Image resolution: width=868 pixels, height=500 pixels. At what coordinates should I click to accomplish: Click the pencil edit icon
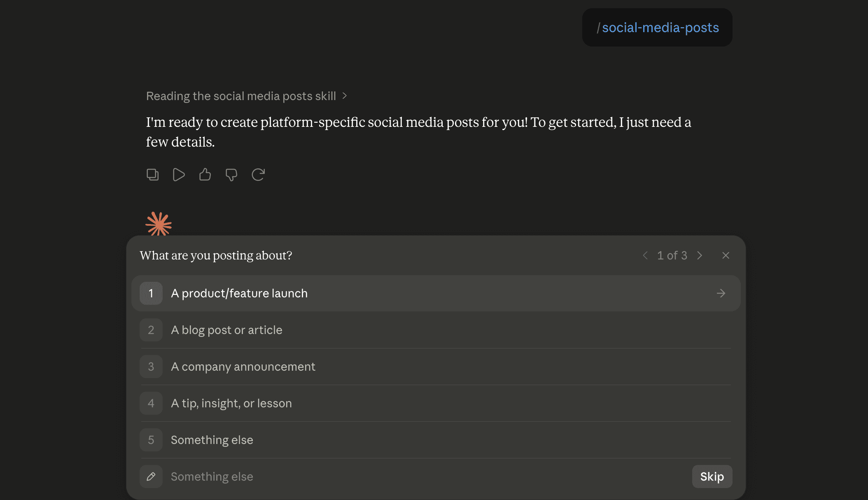click(x=151, y=477)
